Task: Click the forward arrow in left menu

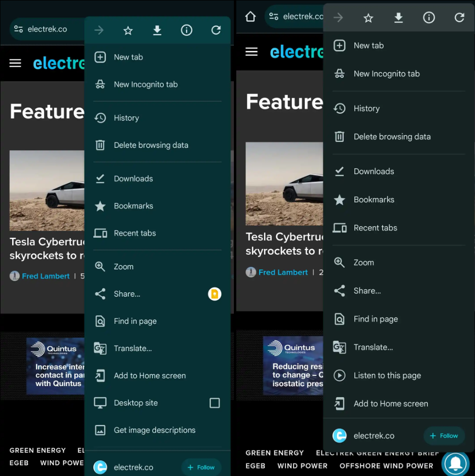Action: pyautogui.click(x=99, y=30)
